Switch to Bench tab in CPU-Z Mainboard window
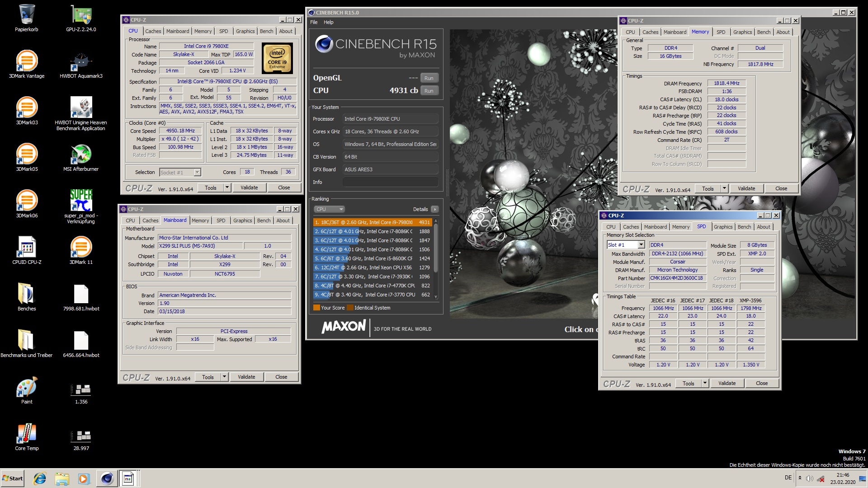Screen dimensions: 868x488 [x=264, y=221]
